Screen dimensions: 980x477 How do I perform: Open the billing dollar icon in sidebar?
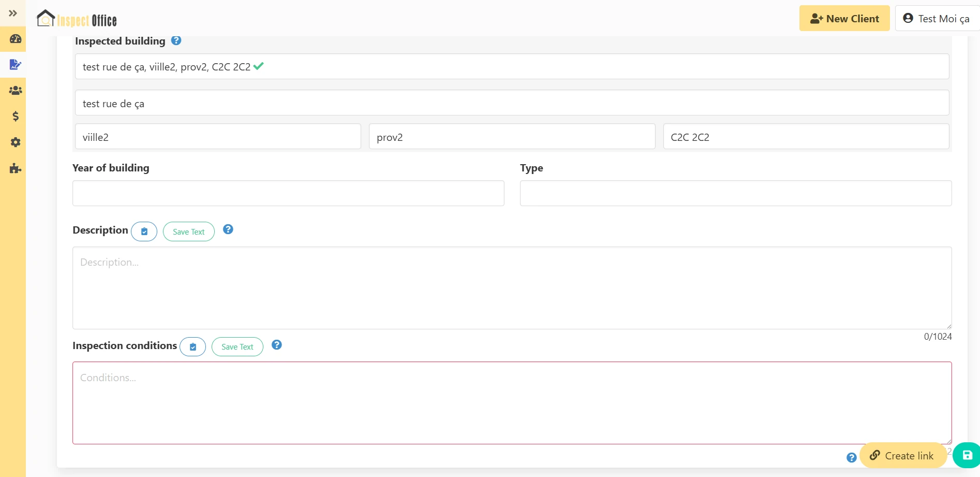[x=16, y=117]
